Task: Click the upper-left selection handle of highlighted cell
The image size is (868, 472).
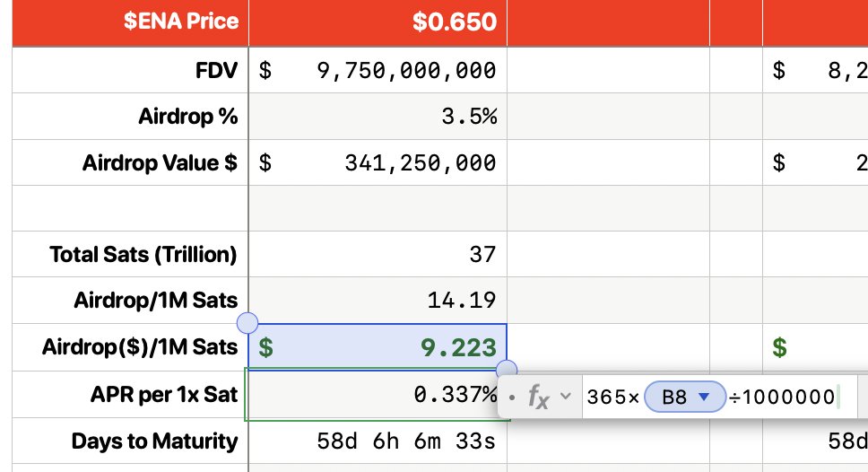Action: 247,322
